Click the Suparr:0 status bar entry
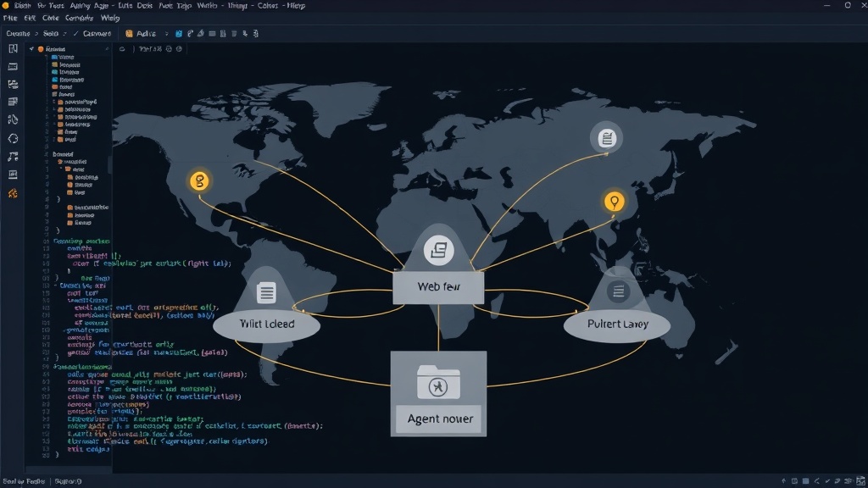Image resolution: width=868 pixels, height=488 pixels. [68, 481]
